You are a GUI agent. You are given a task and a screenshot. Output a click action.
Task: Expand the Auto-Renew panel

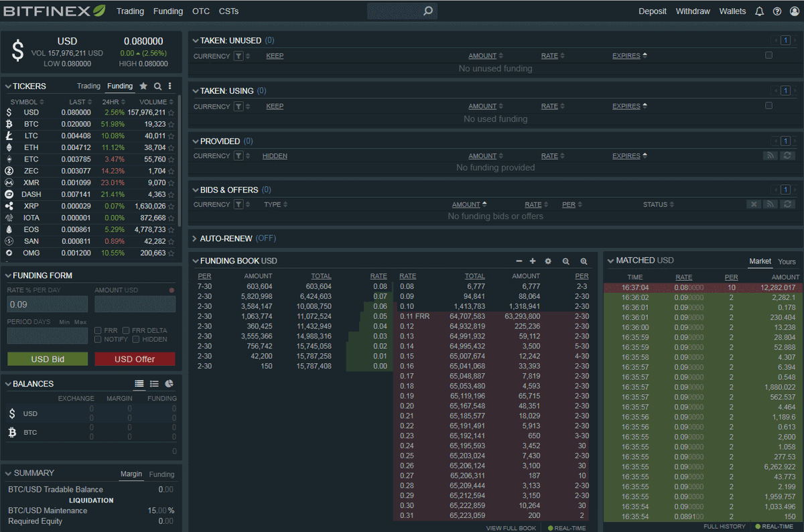pyautogui.click(x=195, y=239)
